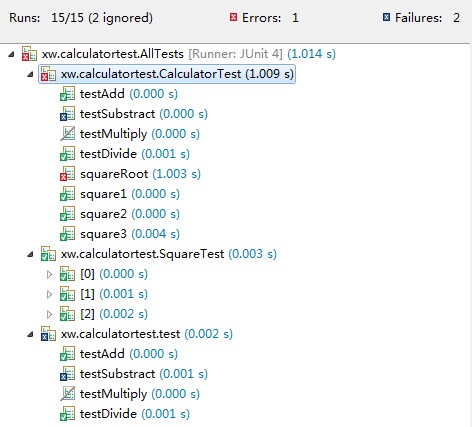The height and width of the screenshot is (427, 472).
Task: Click the passed testDivide icon in the last suite
Action: tap(67, 414)
